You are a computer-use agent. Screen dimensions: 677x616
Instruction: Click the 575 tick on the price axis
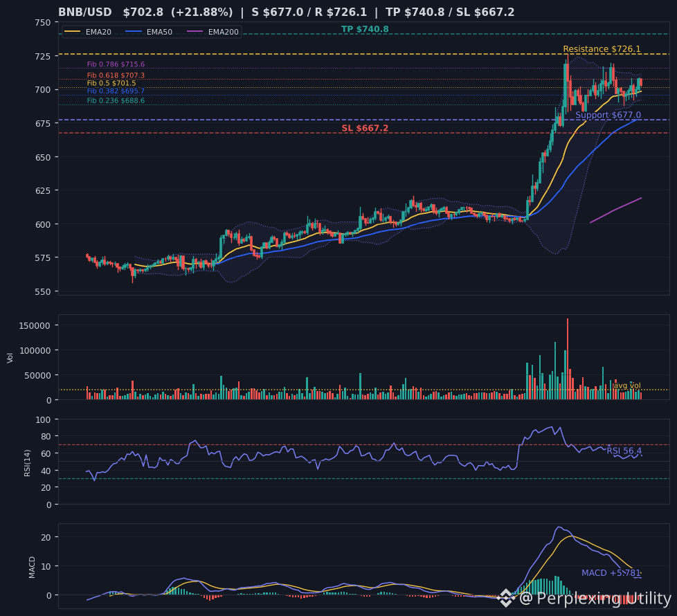point(43,257)
